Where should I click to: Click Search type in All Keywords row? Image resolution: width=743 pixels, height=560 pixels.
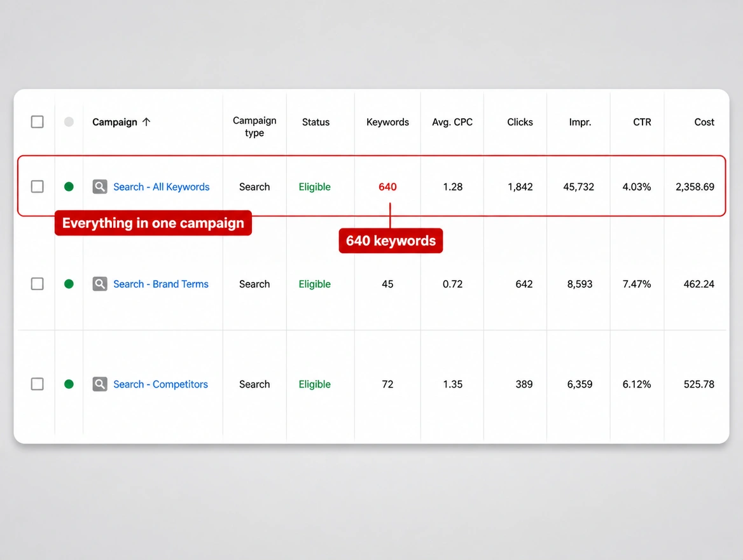point(254,187)
